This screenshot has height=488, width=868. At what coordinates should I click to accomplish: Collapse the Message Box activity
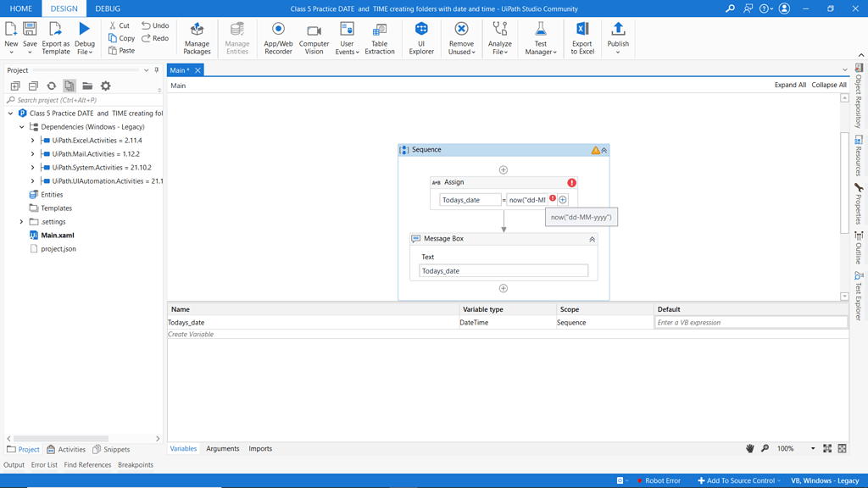(x=592, y=239)
